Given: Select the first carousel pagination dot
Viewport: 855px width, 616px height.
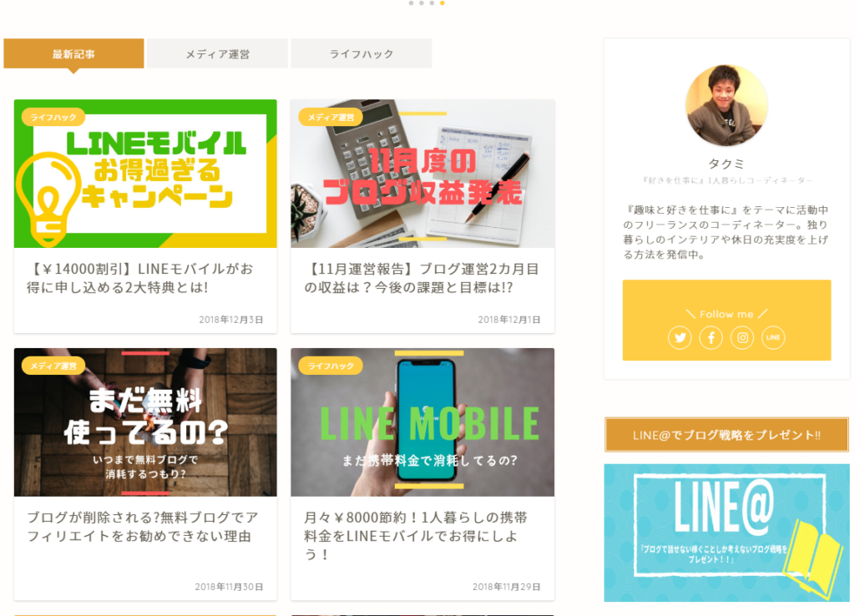Looking at the screenshot, I should [411, 3].
